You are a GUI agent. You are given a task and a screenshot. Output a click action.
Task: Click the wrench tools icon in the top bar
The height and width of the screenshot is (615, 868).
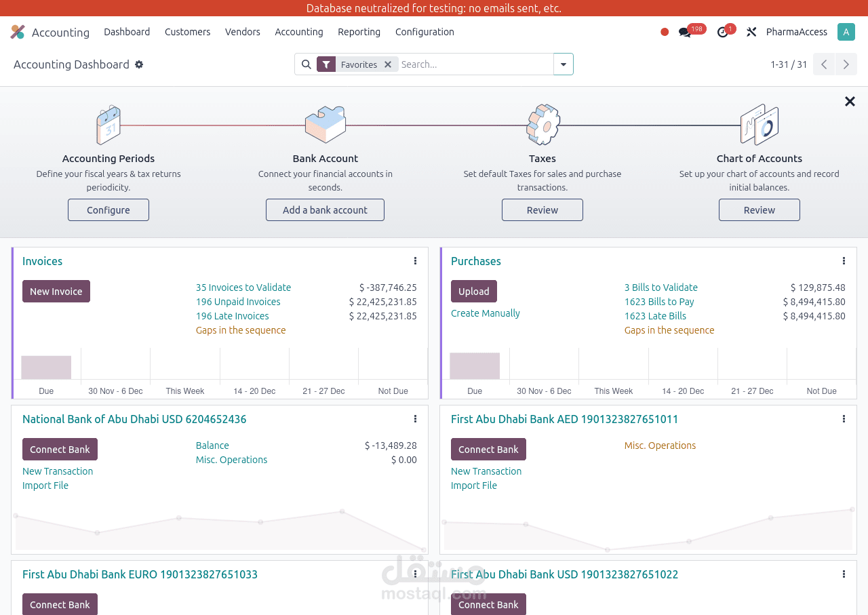tap(751, 31)
